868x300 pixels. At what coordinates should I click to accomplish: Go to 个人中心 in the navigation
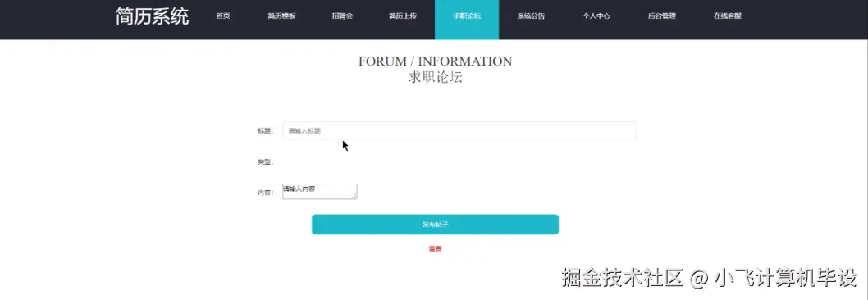[x=596, y=16]
